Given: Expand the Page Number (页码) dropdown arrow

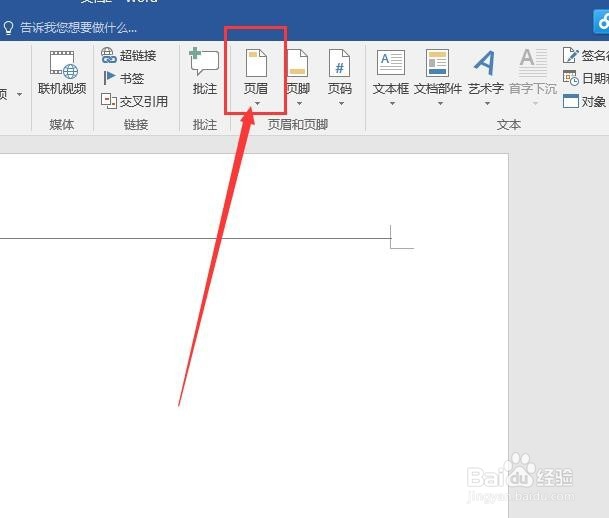Looking at the screenshot, I should tap(341, 104).
